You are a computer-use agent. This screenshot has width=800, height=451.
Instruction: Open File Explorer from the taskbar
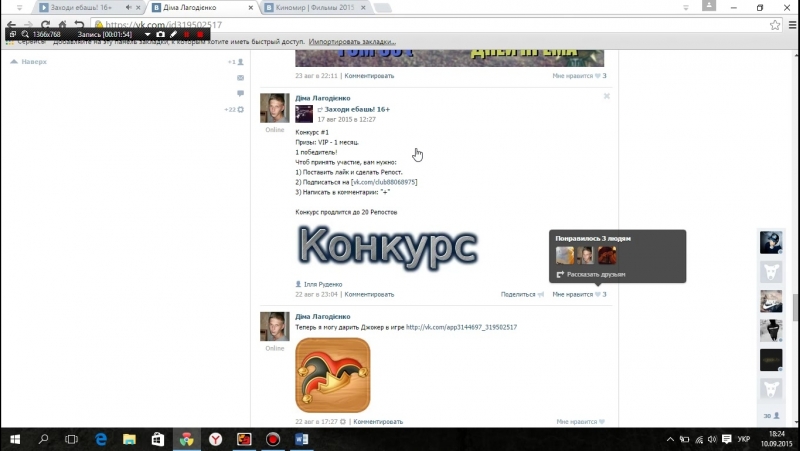(129, 439)
